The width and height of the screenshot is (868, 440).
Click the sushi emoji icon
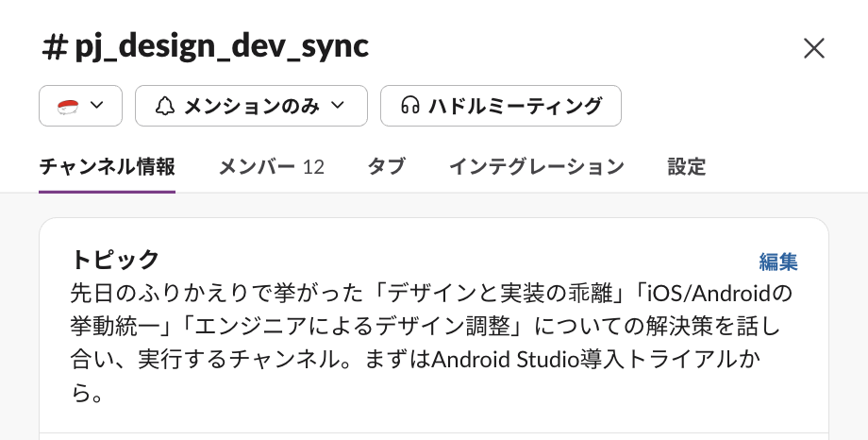[68, 106]
